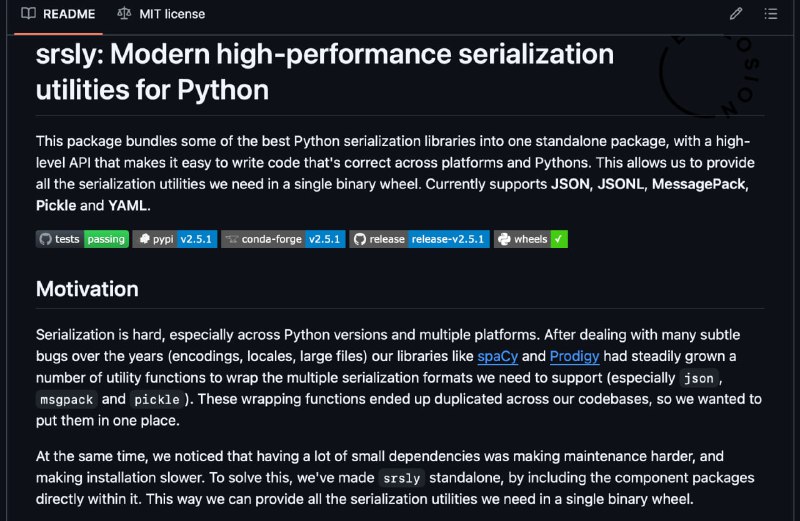Click the book icon beside README
Image resolution: width=800 pixels, height=521 pixels.
click(29, 14)
